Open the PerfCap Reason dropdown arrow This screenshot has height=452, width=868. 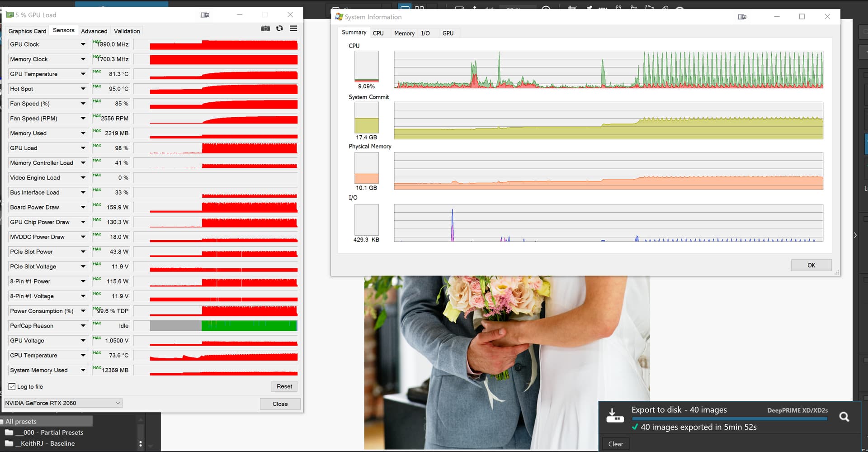tap(83, 326)
